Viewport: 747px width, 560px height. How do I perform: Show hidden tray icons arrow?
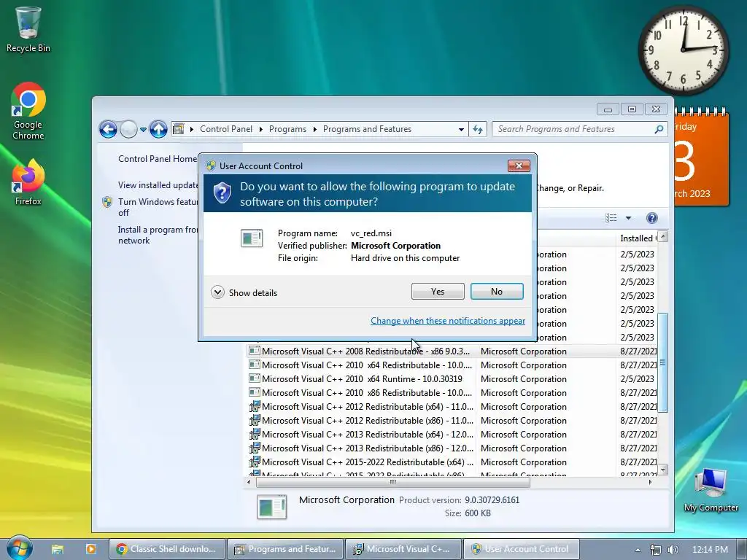(638, 550)
